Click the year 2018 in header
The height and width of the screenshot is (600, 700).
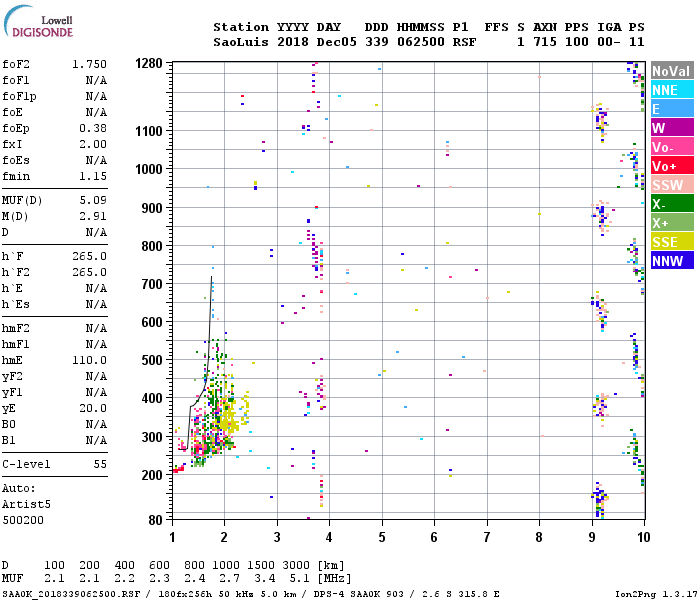(x=293, y=42)
